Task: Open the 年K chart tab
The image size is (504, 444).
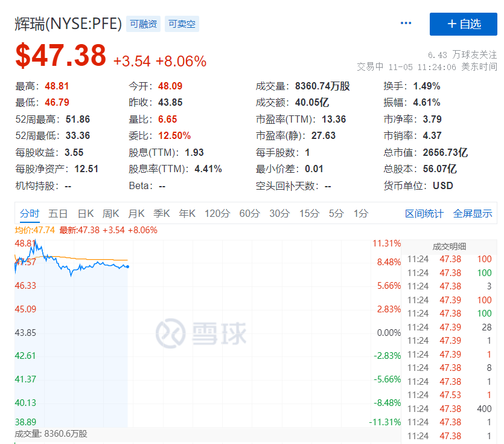Action: (x=187, y=213)
